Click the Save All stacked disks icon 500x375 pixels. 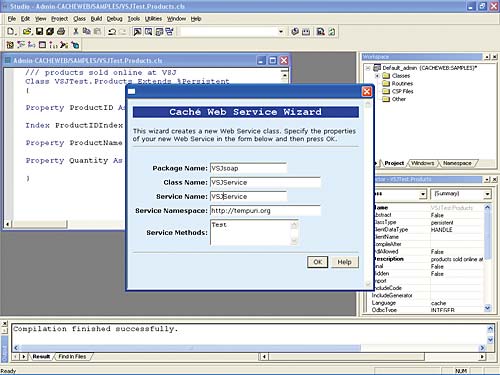pyautogui.click(x=50, y=32)
